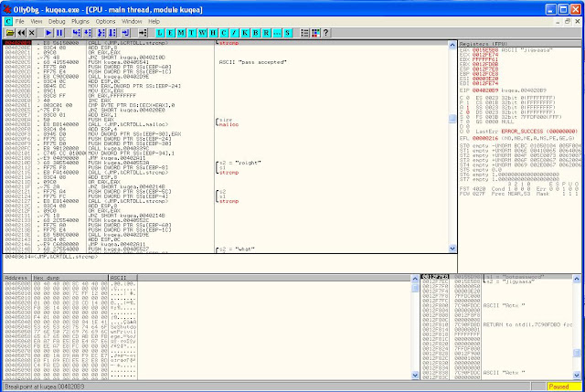The height and width of the screenshot is (392, 585).
Task: Open a file with the folder toolbar icon
Action: (x=10, y=33)
